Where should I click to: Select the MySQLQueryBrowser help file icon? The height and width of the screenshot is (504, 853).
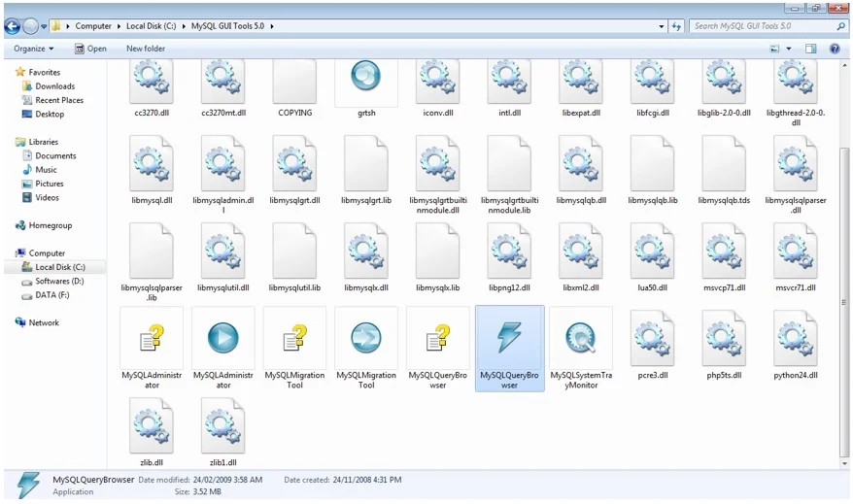click(x=438, y=338)
